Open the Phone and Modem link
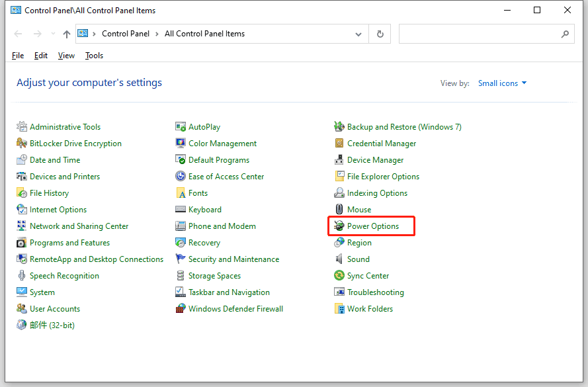Image resolution: width=588 pixels, height=387 pixels. point(222,226)
